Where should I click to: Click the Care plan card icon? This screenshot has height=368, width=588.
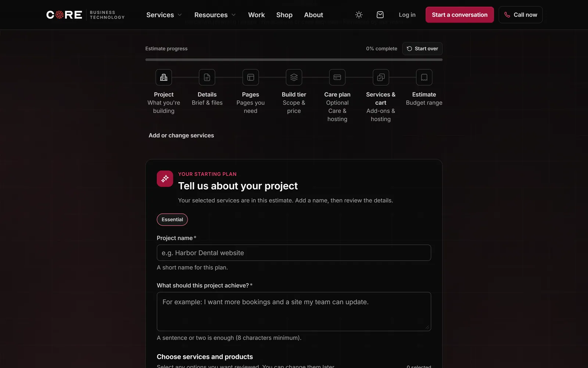coord(337,77)
